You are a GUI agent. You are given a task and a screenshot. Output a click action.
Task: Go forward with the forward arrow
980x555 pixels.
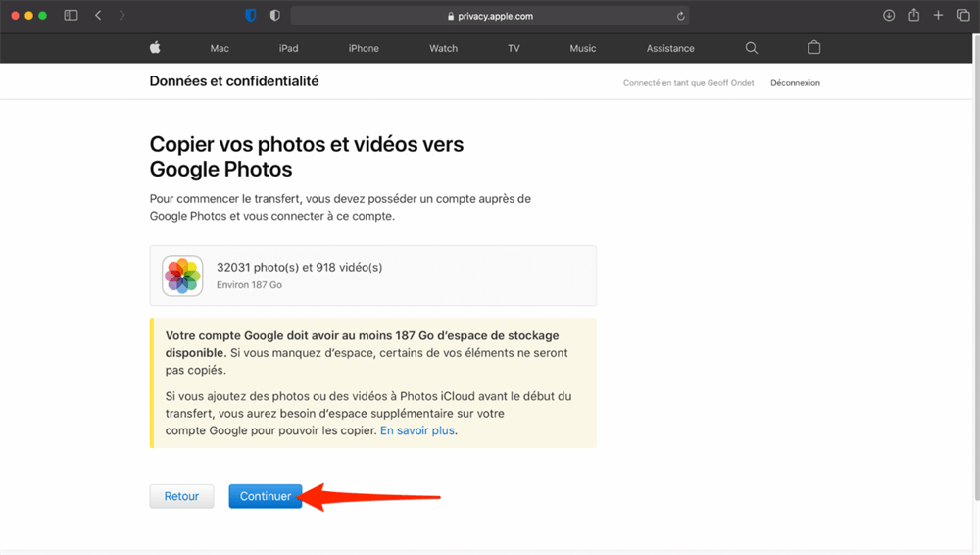click(x=122, y=15)
